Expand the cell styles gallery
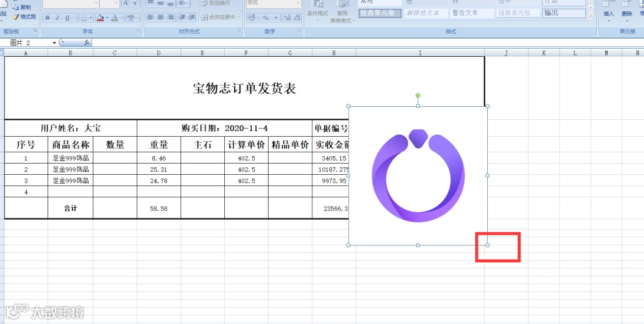Viewport: 644px width, 324px height. pos(591,16)
